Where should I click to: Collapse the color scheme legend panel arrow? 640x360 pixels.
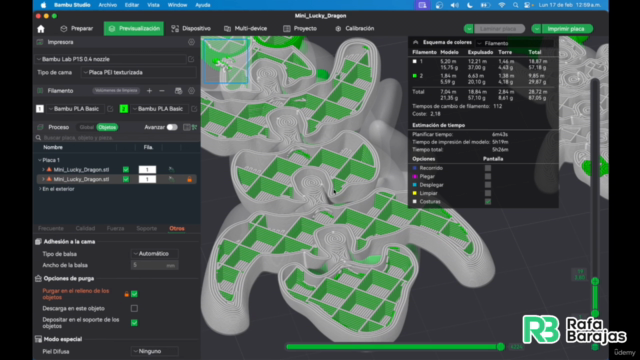(x=416, y=42)
